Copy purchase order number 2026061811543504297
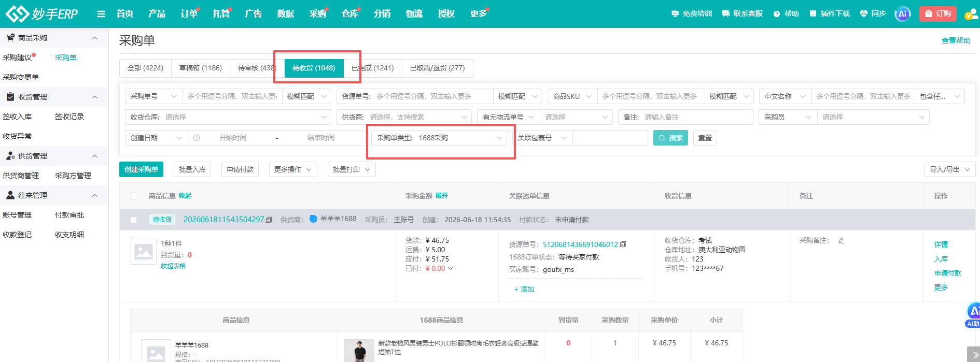Image resolution: width=980 pixels, height=362 pixels. point(269,220)
